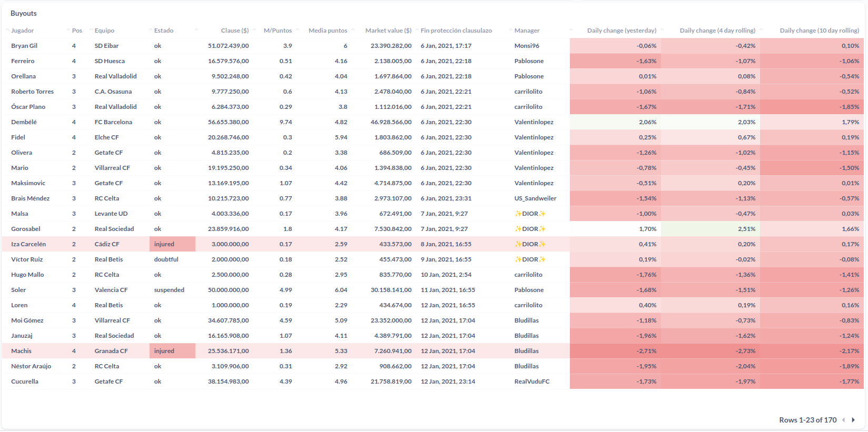Screen dimensions: 868x432
Task: Click manager cell Monsi96
Action: pyautogui.click(x=527, y=46)
